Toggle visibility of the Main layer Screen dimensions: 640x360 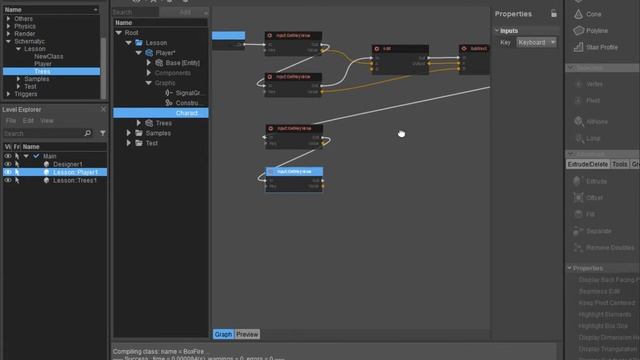point(8,156)
